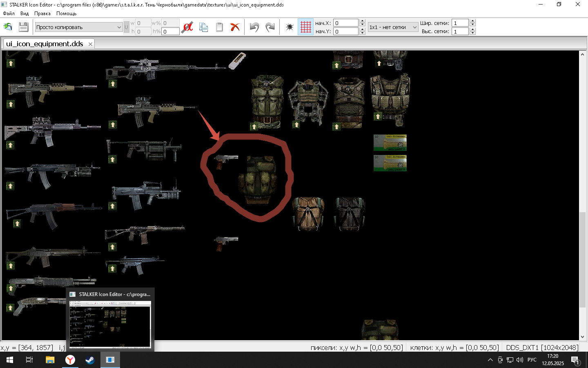The width and height of the screenshot is (588, 368).
Task: Open the Windows Start menu
Action: coord(10,360)
